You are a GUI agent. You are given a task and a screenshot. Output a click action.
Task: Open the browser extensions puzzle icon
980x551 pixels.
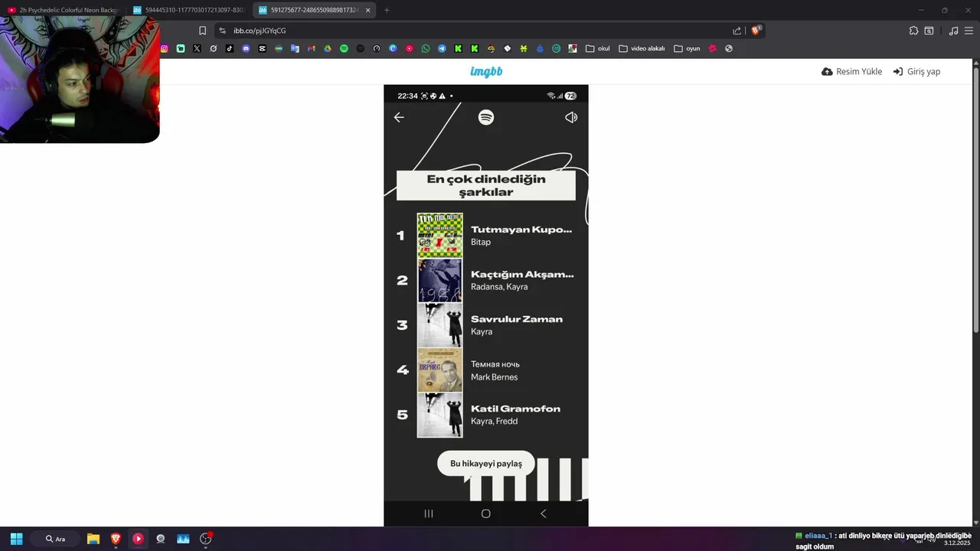(x=913, y=31)
